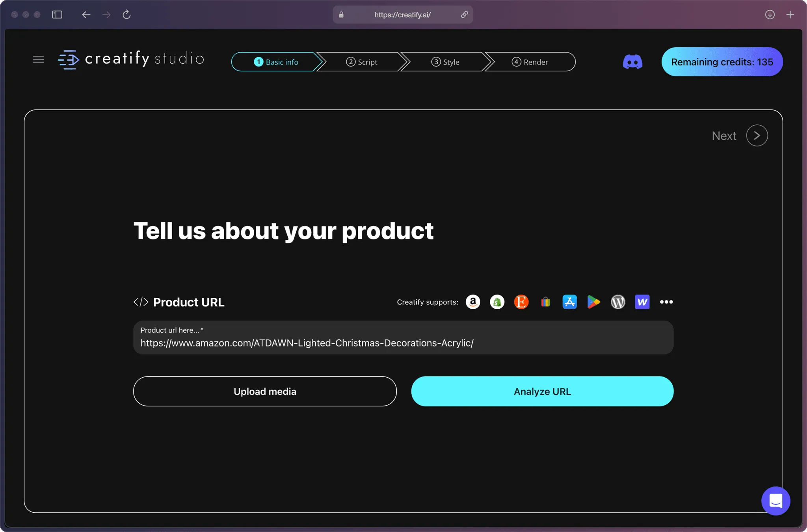This screenshot has width=807, height=532.
Task: Reload the browser page
Action: (x=126, y=15)
